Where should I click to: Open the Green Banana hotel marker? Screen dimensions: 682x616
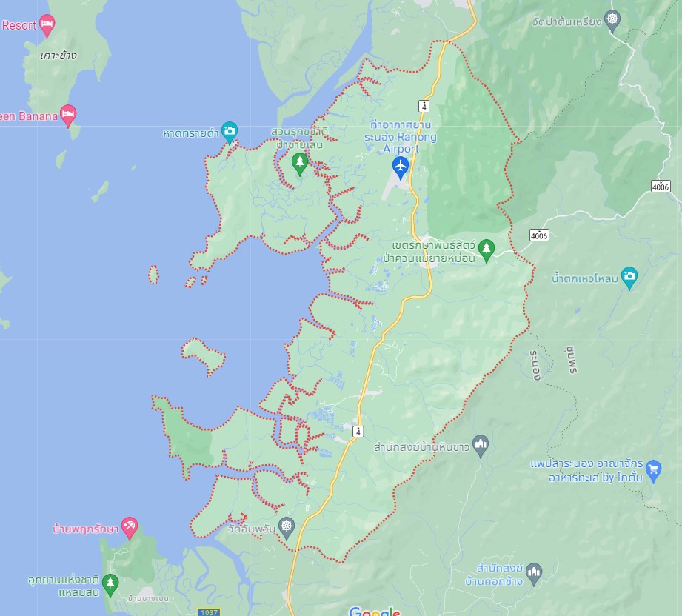pos(68,115)
